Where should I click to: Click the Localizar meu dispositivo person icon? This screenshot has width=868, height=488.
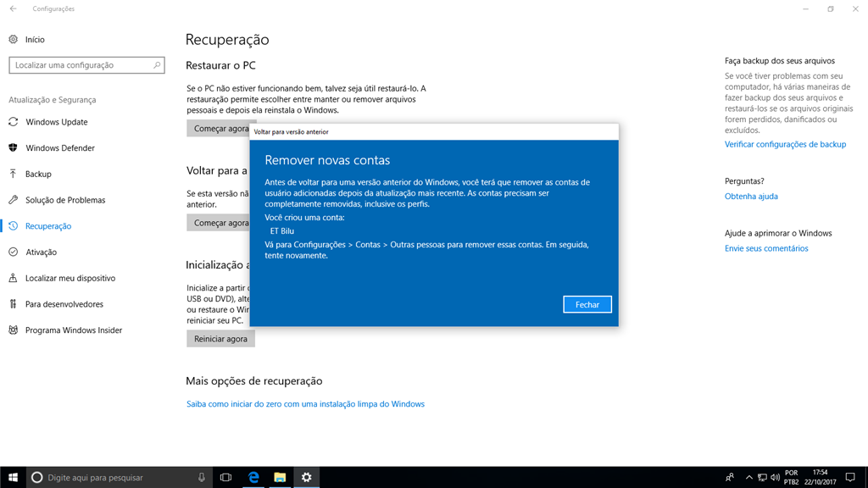click(14, 278)
